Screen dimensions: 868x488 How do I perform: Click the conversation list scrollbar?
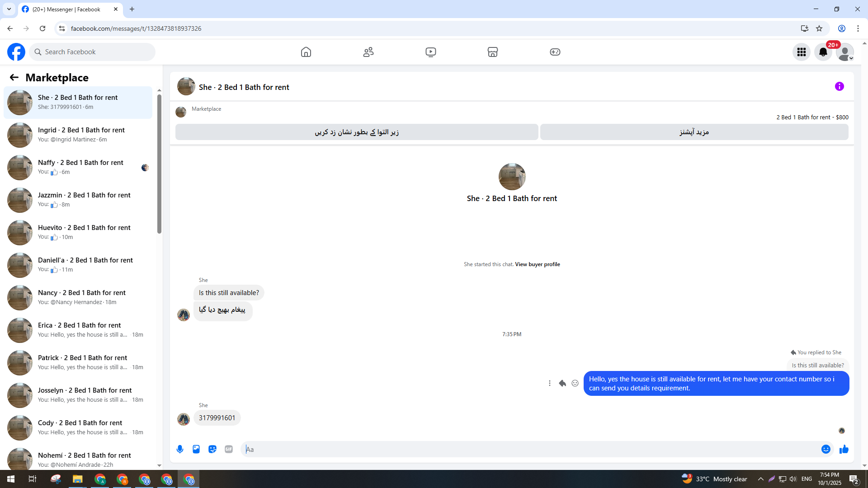coord(159,164)
